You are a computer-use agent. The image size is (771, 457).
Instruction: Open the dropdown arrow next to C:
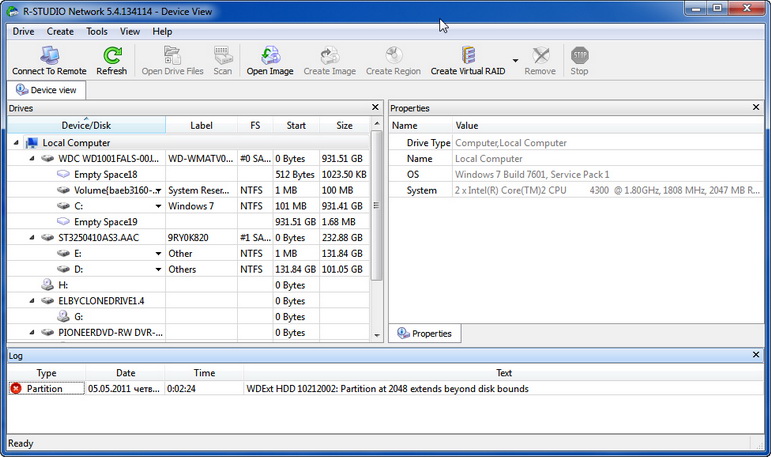coord(158,206)
